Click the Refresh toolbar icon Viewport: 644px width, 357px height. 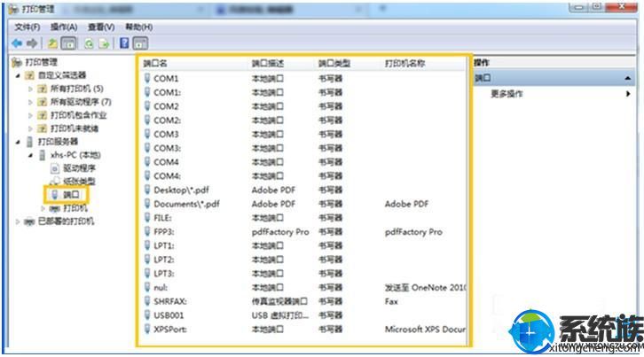(89, 43)
